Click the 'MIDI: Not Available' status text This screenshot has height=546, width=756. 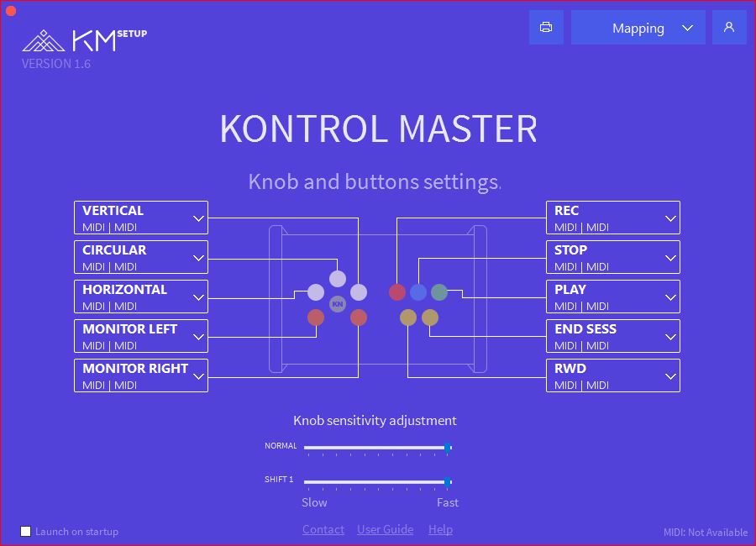pos(706,533)
